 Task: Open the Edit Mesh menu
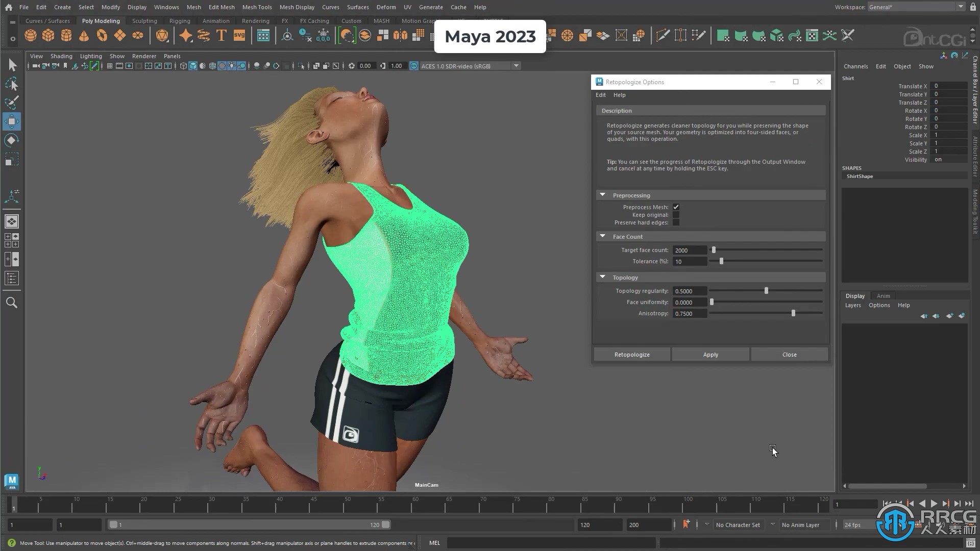click(222, 7)
